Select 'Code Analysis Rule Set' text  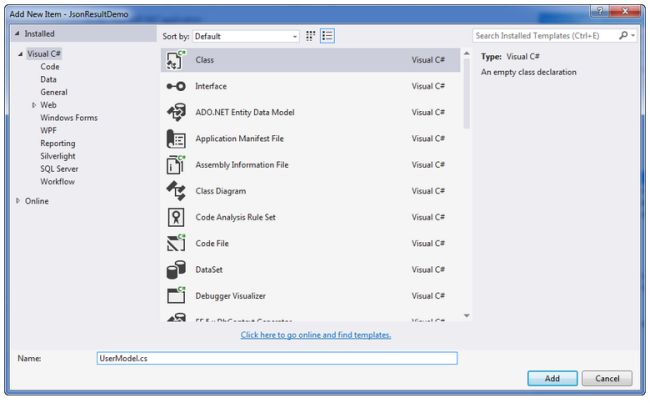(x=235, y=217)
